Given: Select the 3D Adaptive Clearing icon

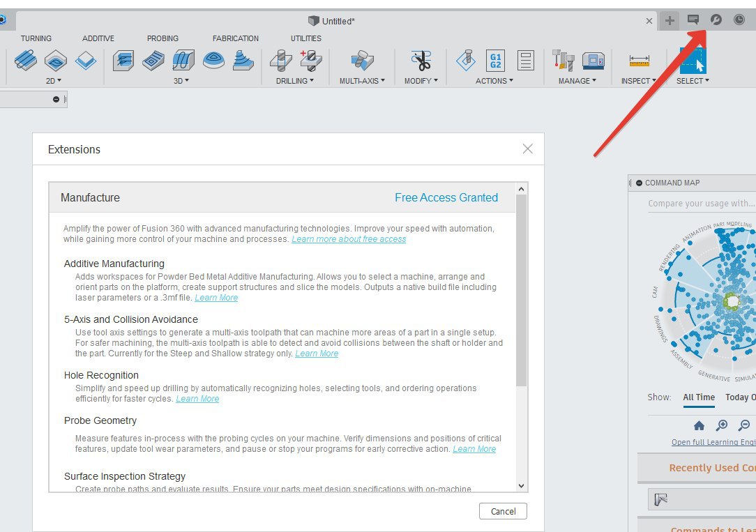Looking at the screenshot, I should pyautogui.click(x=123, y=61).
